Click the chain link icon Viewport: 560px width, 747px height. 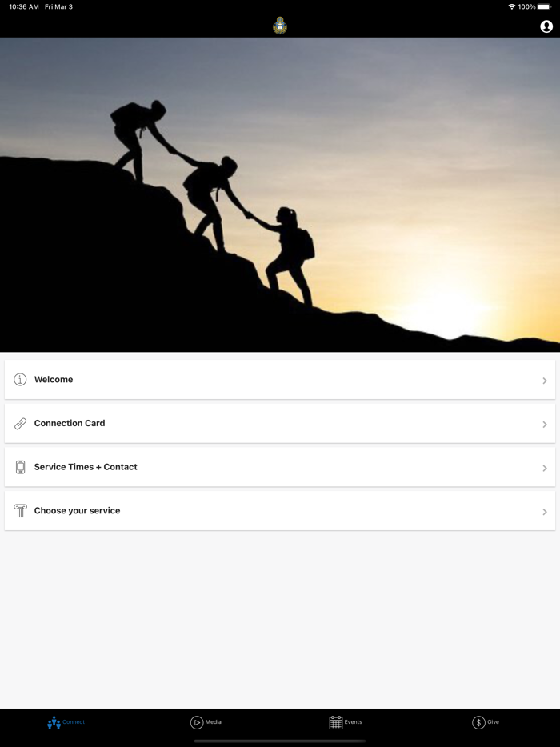click(x=20, y=424)
